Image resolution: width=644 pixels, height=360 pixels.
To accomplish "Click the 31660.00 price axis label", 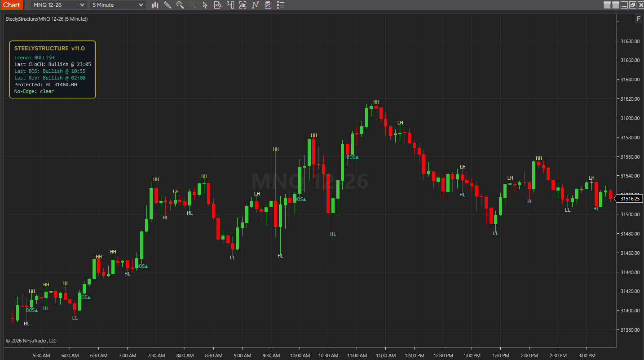I will click(x=630, y=60).
